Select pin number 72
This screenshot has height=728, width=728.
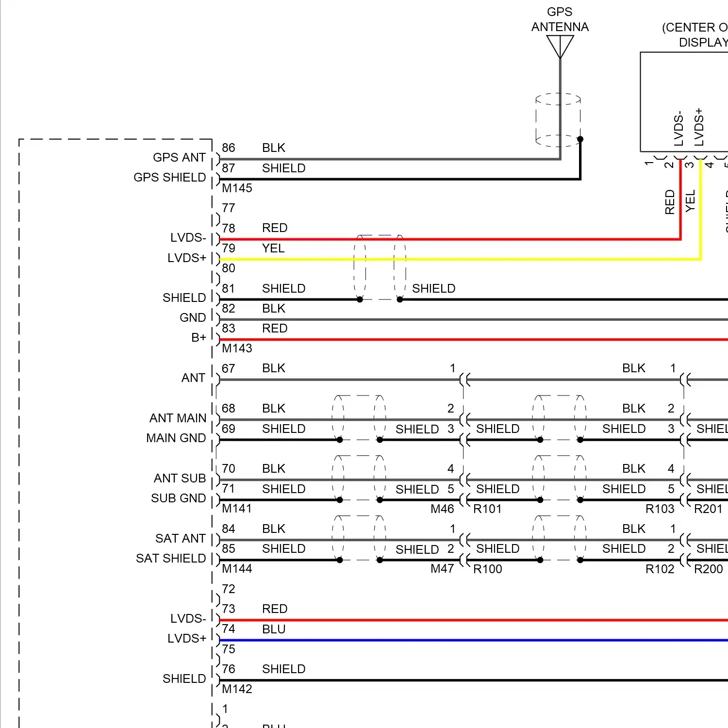click(228, 589)
